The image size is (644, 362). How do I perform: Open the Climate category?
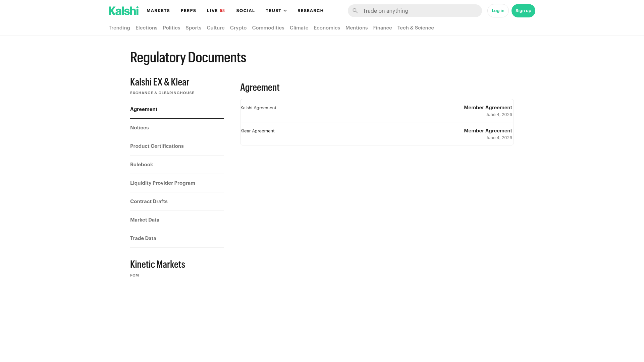tap(299, 28)
